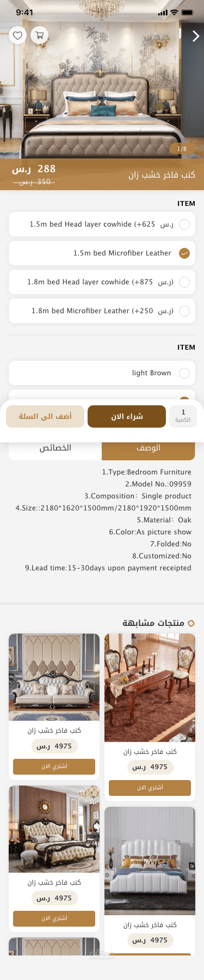
Task: Switch to the الوصف tab
Action: point(148,448)
